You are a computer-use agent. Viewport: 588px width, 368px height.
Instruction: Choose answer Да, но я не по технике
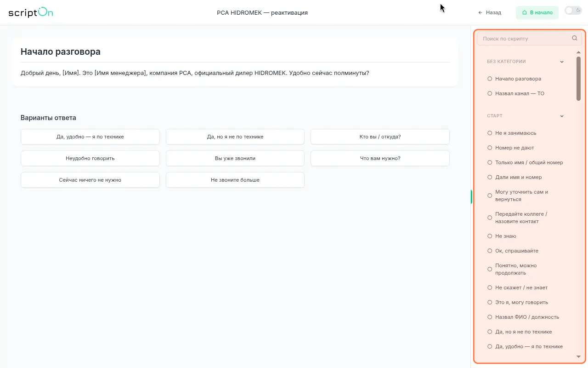[235, 137]
